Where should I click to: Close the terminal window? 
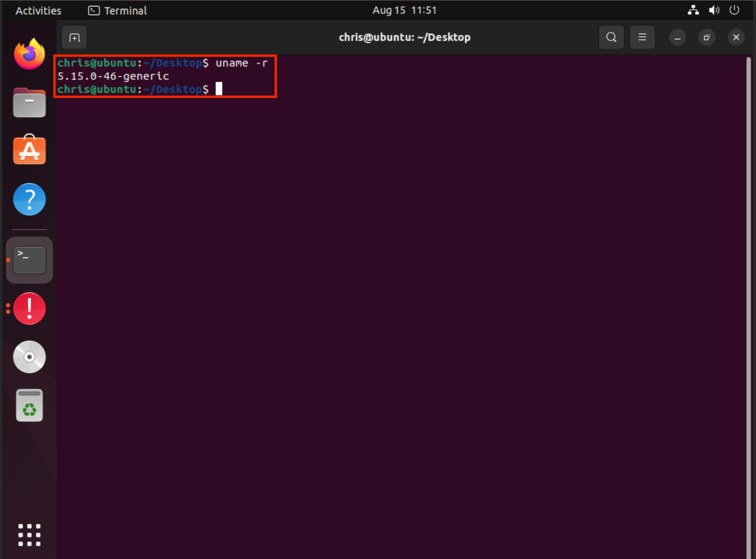pos(736,38)
